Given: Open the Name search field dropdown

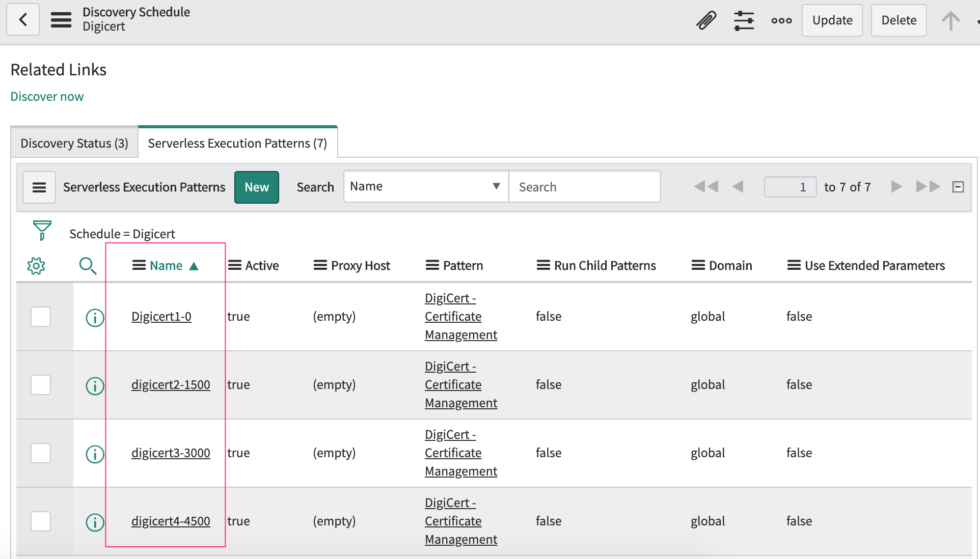Looking at the screenshot, I should [426, 186].
